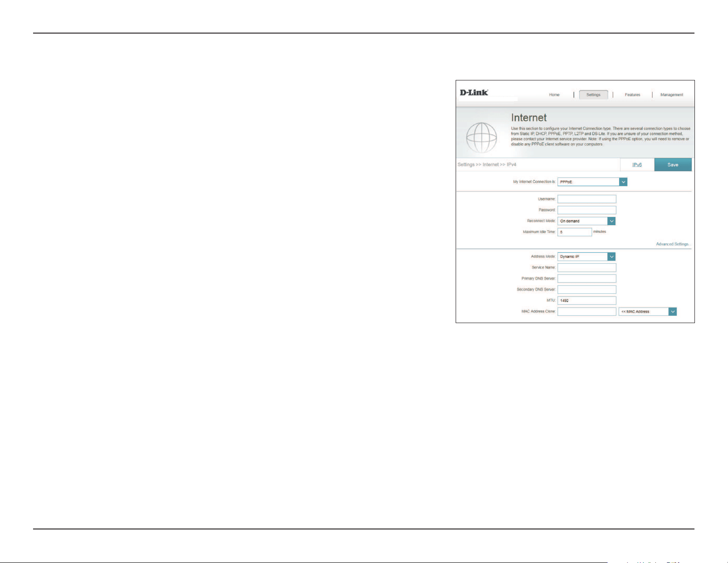Click the MTU field showing 1492
This screenshot has width=728, height=563.
(587, 301)
